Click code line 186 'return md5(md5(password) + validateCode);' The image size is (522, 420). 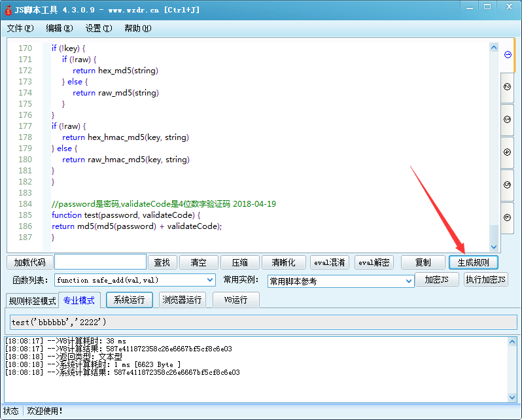tap(137, 226)
